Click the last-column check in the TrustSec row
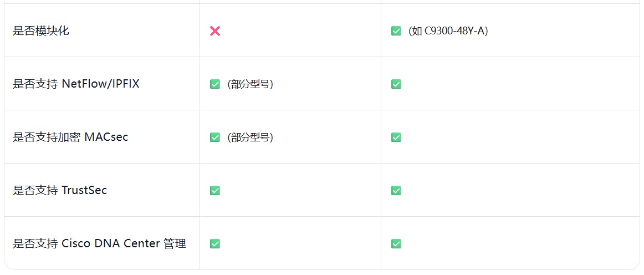Viewport: 644px width, 275px height. click(x=396, y=191)
